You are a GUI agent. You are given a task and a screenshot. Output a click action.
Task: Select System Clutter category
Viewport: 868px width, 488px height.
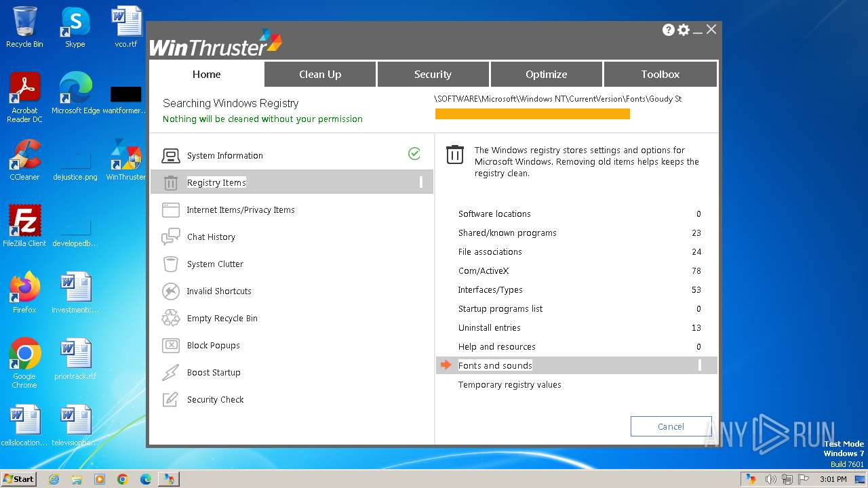pyautogui.click(x=292, y=264)
